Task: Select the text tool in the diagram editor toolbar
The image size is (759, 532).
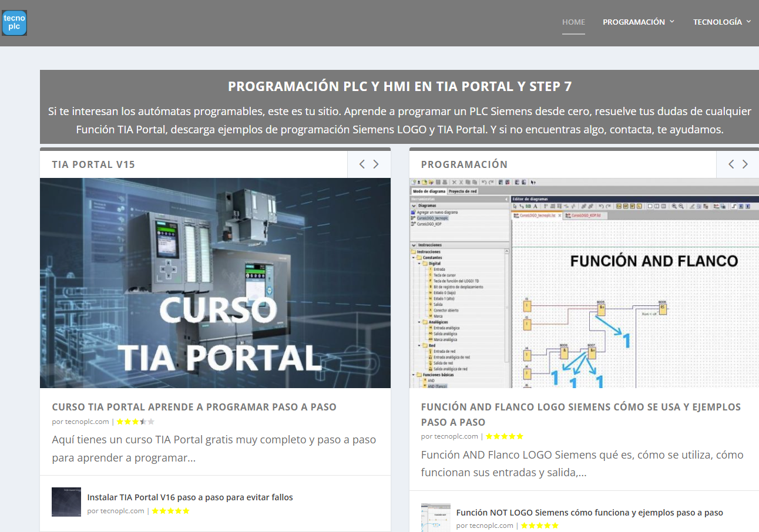Action: pyautogui.click(x=535, y=206)
